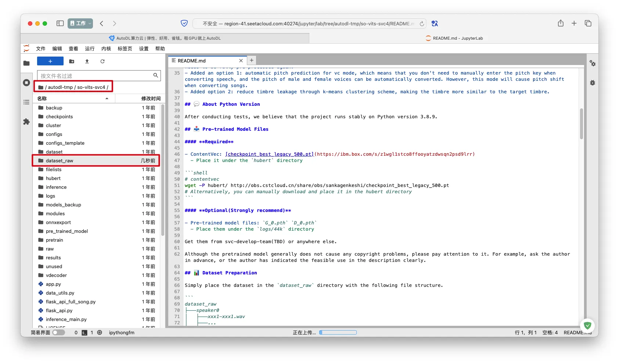This screenshot has width=619, height=364.
Task: Open the 内核 menu
Action: pyautogui.click(x=106, y=48)
